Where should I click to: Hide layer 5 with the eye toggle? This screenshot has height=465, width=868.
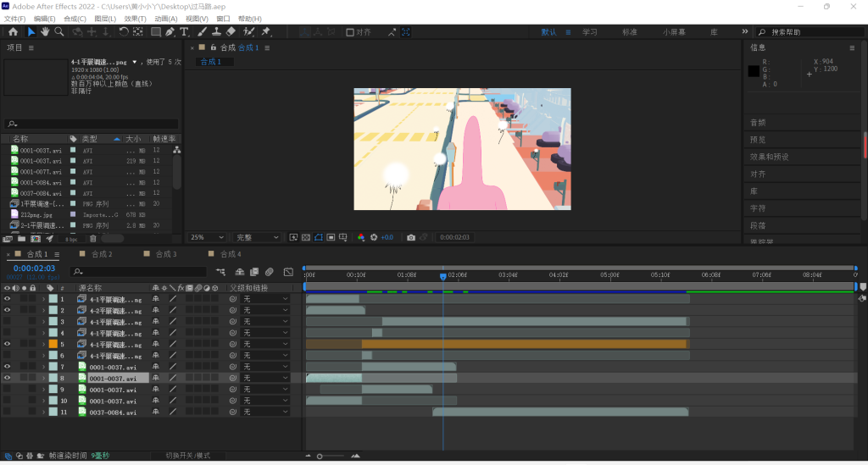pos(7,344)
